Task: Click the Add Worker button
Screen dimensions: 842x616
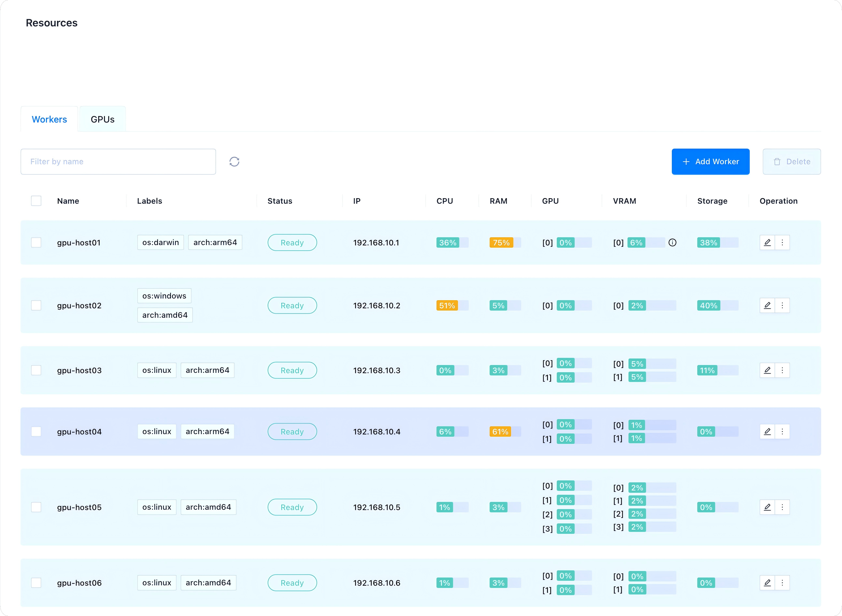Action: tap(710, 161)
